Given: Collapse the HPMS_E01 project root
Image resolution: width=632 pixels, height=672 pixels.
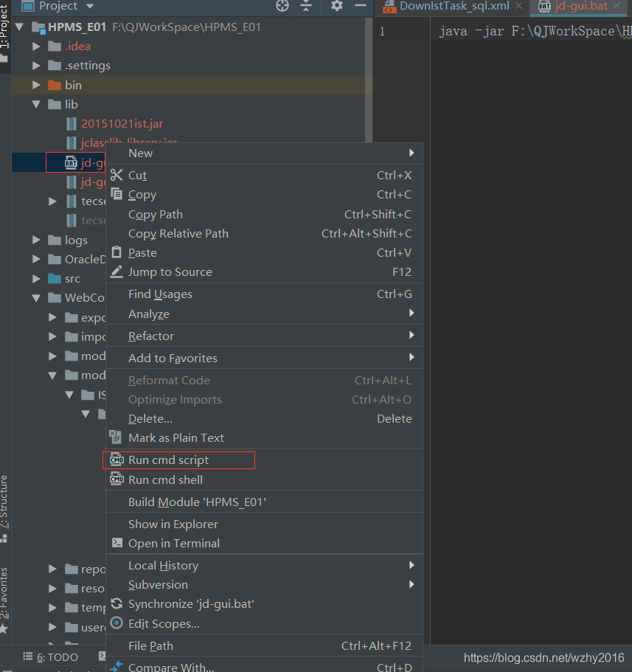Looking at the screenshot, I should [x=19, y=27].
